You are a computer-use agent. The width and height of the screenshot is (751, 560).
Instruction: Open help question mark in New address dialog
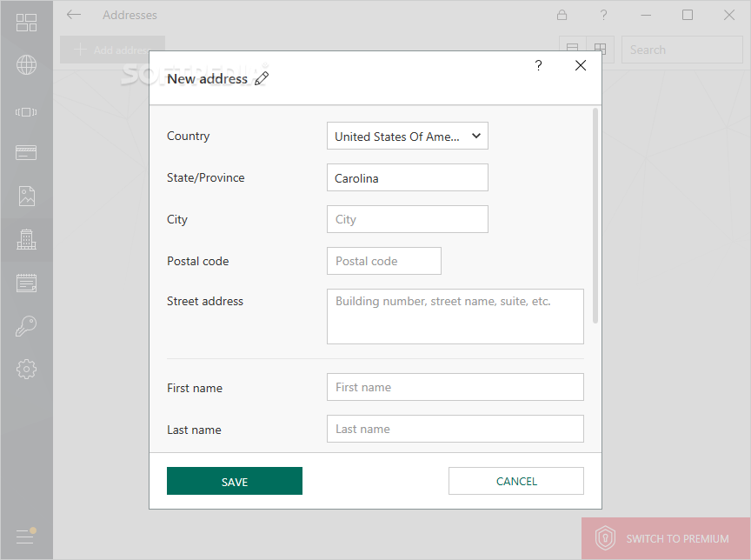(x=538, y=65)
